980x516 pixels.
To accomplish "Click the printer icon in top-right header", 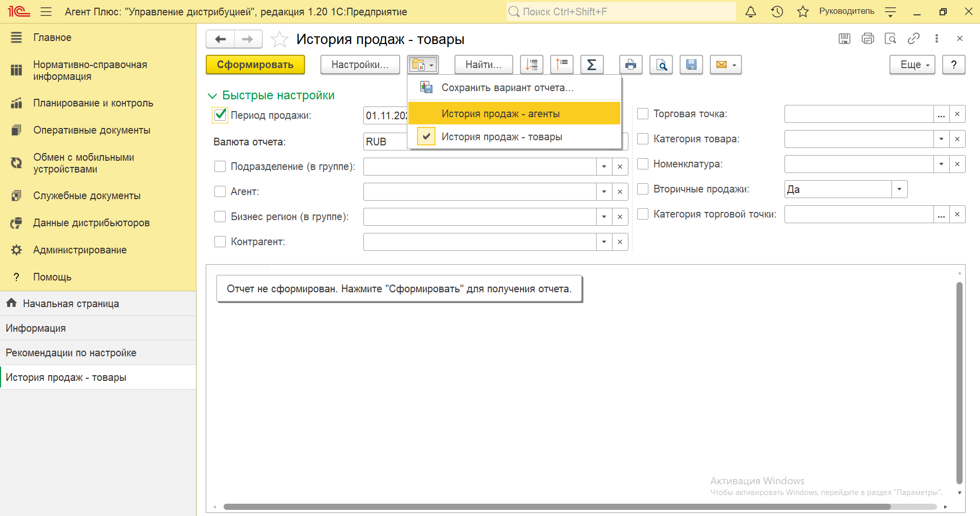I will (x=868, y=38).
